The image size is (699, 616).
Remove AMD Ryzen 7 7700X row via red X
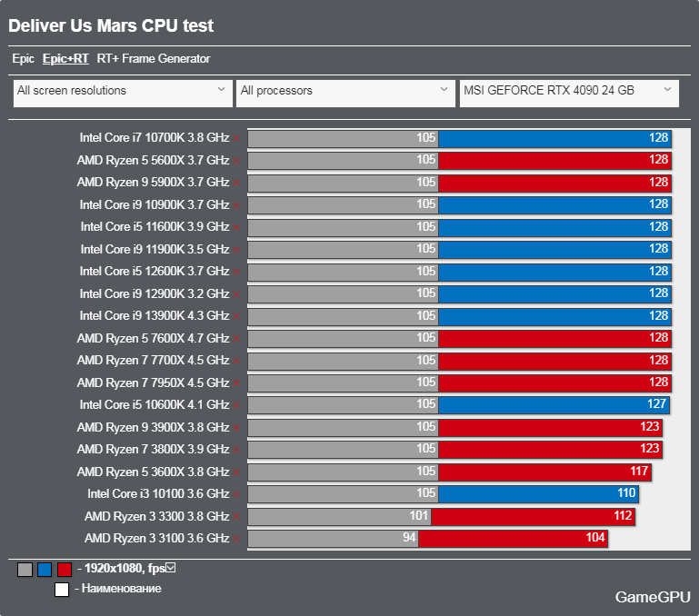tap(236, 361)
